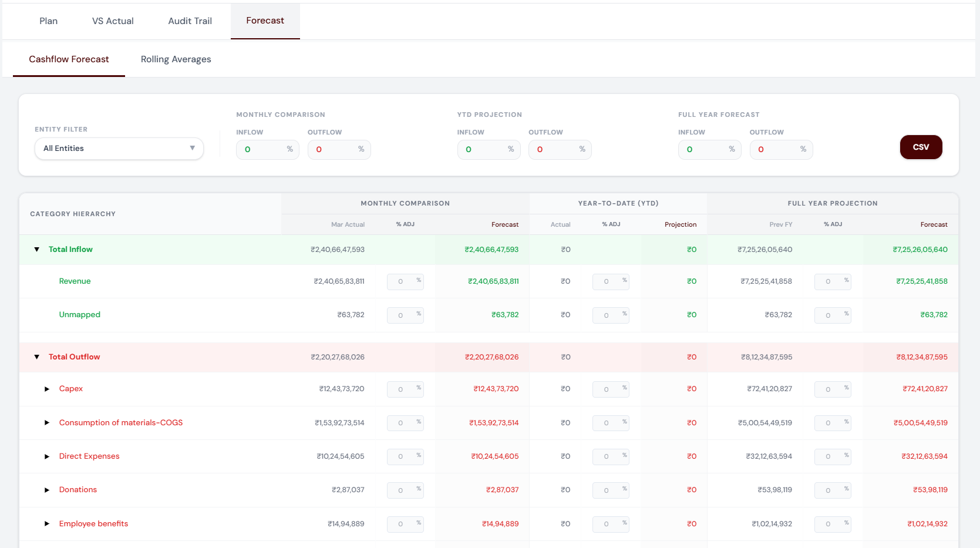Viewport: 980px width, 548px height.
Task: Expand the Direct Expenses category
Action: [47, 456]
